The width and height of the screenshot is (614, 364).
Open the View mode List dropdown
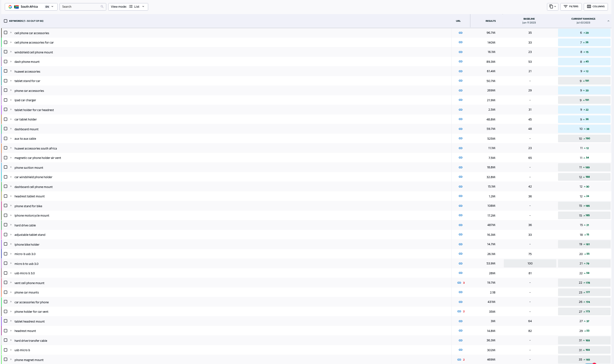[x=128, y=7]
